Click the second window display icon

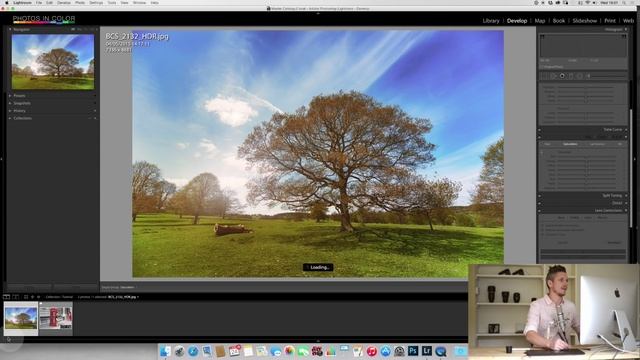pyautogui.click(x=16, y=297)
